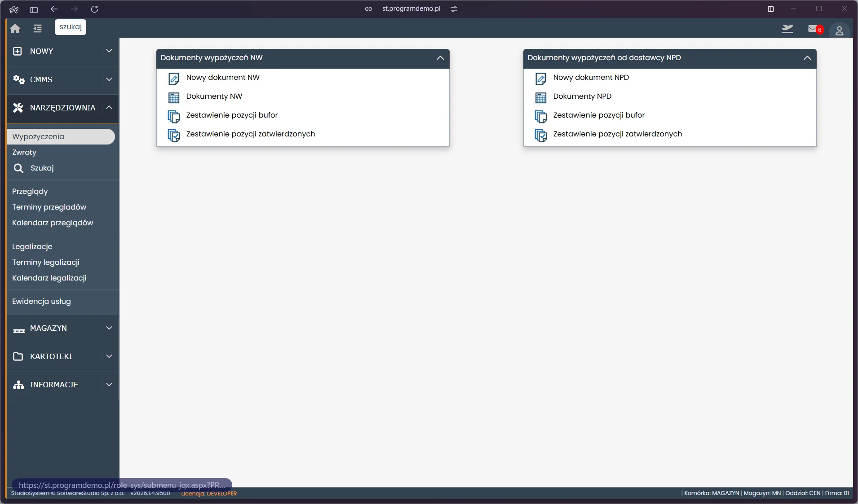The height and width of the screenshot is (504, 858).
Task: Click the Oddział: CEN status entry
Action: (803, 493)
